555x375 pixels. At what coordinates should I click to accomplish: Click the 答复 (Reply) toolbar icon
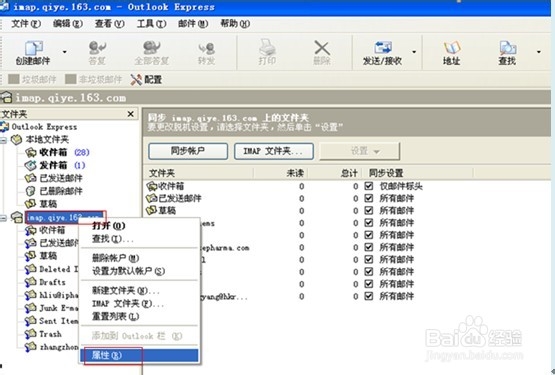(x=97, y=52)
